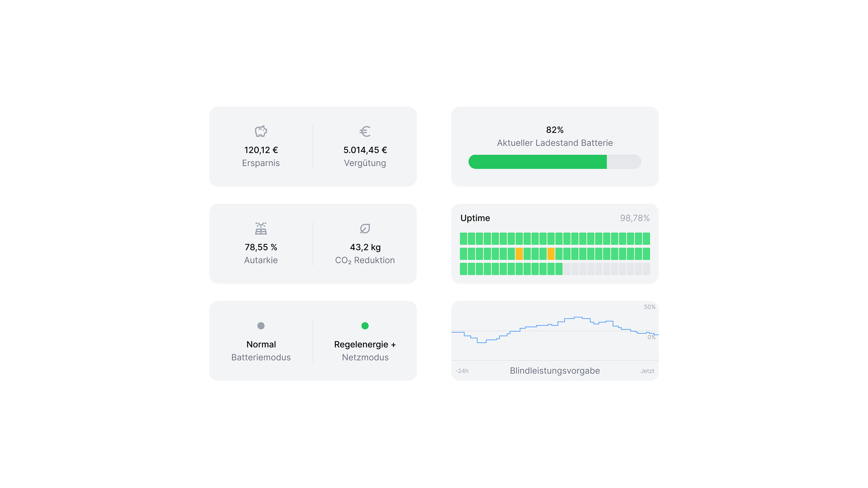Click the green battery charge progress bar

(537, 162)
